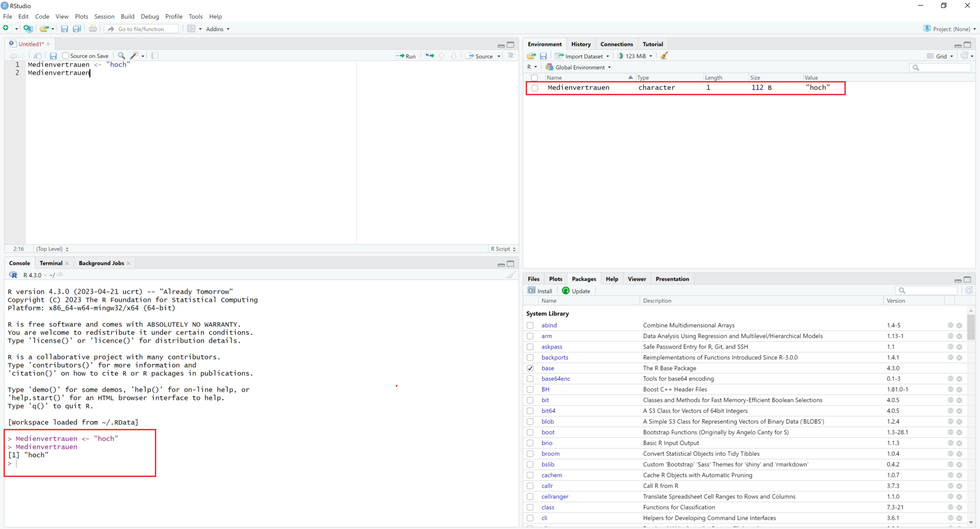The width and height of the screenshot is (980, 529).
Task: Enable the abind package checkbox
Action: point(530,325)
